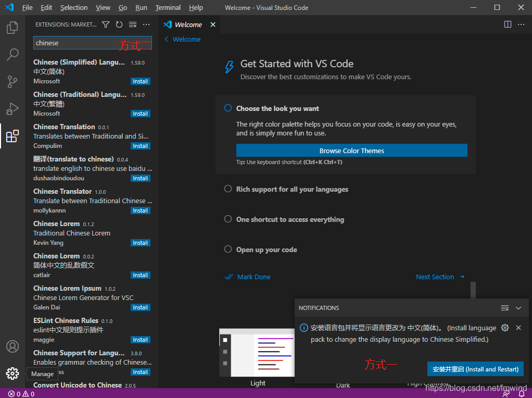The height and width of the screenshot is (398, 532).
Task: Open the Go menu
Action: 123,7
